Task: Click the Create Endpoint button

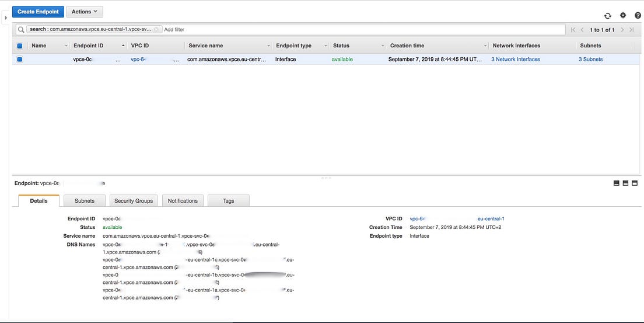Action: pos(38,12)
